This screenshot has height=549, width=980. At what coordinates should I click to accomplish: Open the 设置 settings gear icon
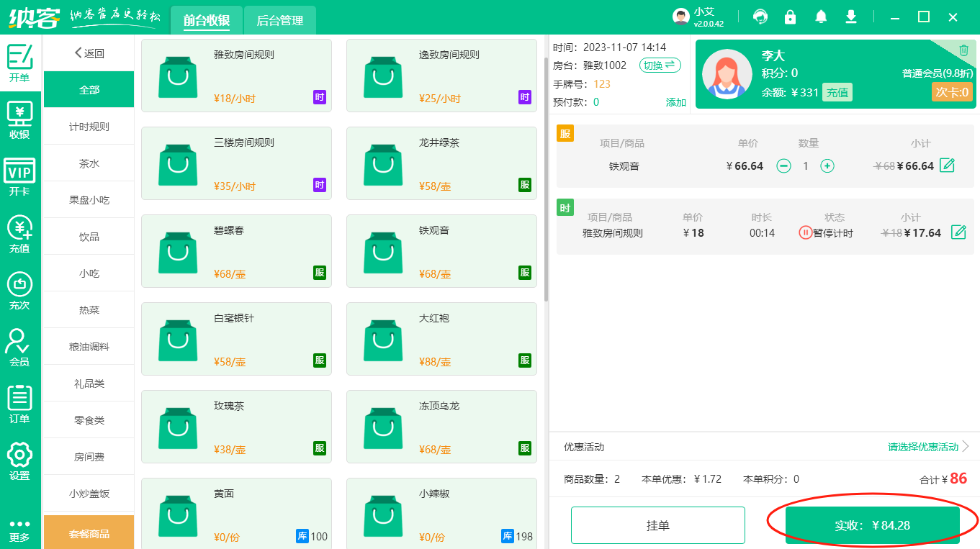[19, 461]
